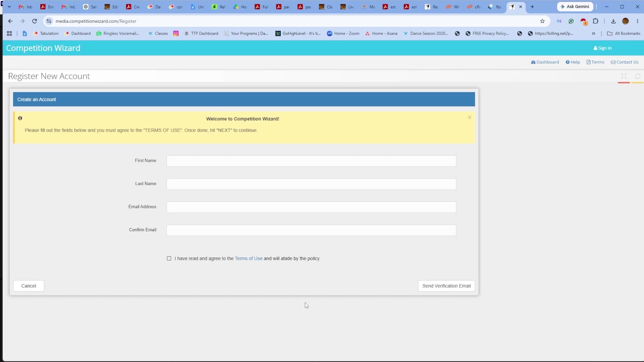Viewport: 644px width, 362px height.
Task: Switch to the 'cPa' tab
Action: [474, 7]
